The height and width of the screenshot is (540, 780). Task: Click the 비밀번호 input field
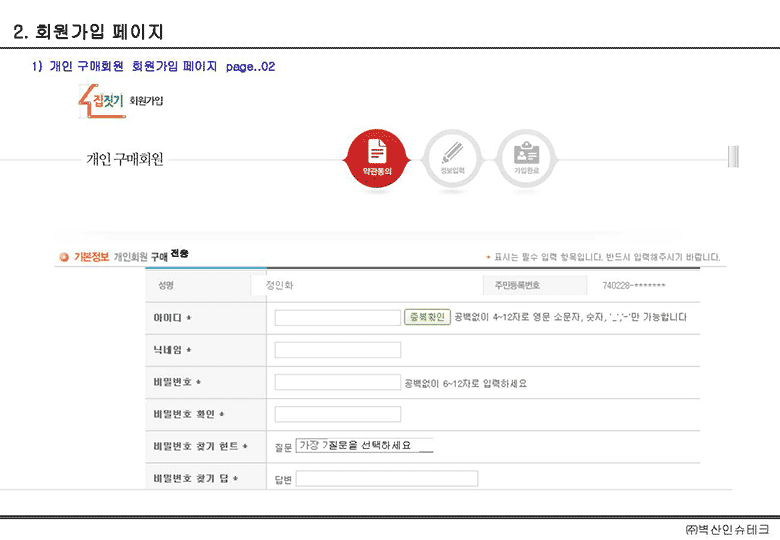point(337,382)
